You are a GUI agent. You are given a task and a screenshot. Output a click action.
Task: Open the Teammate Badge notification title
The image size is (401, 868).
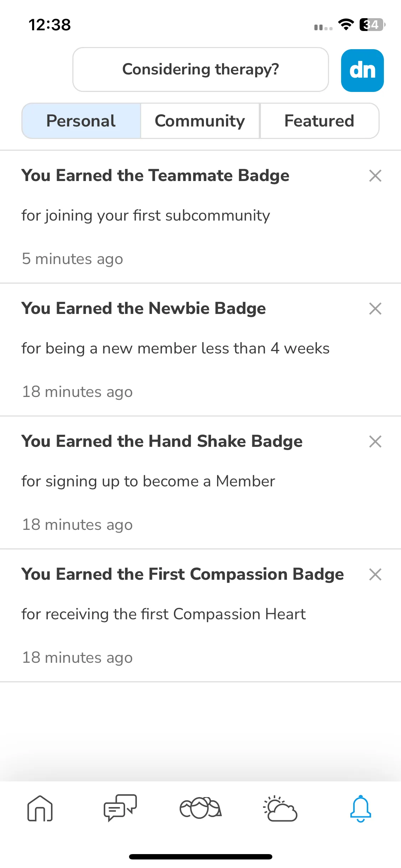155,176
